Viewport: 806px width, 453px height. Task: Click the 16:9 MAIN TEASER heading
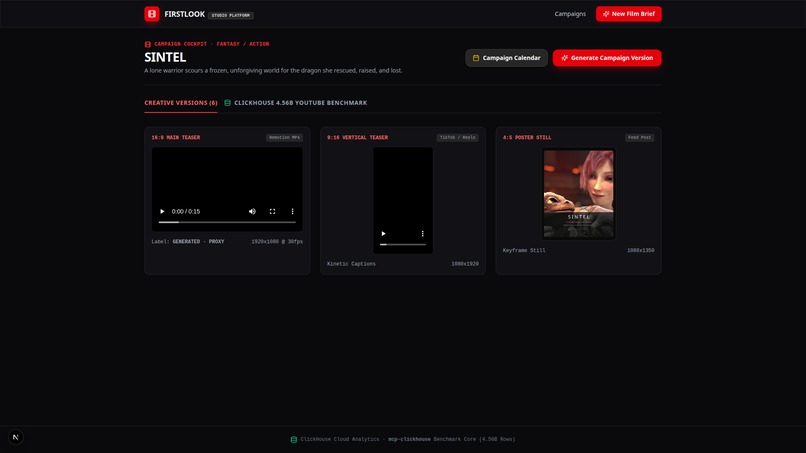point(176,138)
